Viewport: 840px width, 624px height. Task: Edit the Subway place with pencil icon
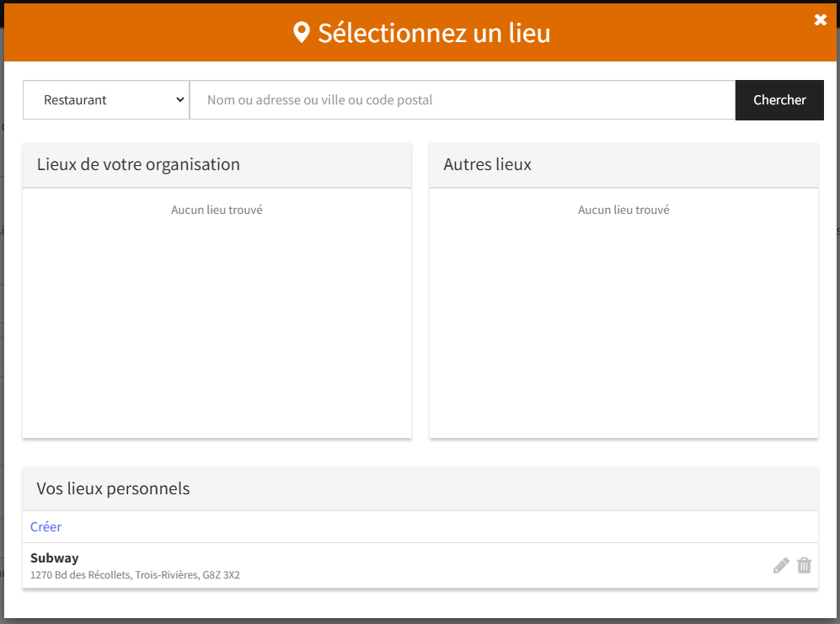pos(781,566)
